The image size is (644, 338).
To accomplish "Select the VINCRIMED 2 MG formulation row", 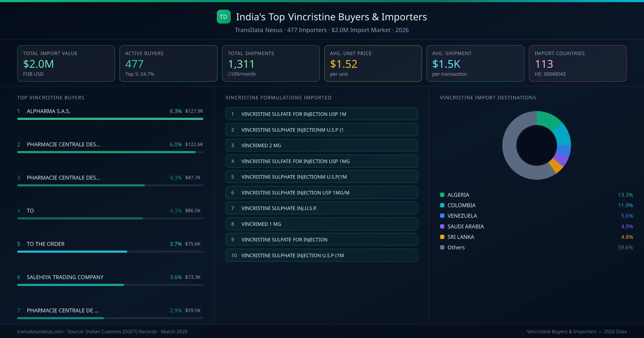I will point(321,145).
